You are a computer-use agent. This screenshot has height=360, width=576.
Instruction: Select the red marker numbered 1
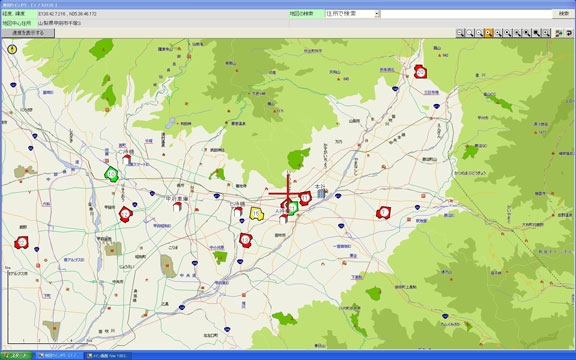click(x=383, y=212)
